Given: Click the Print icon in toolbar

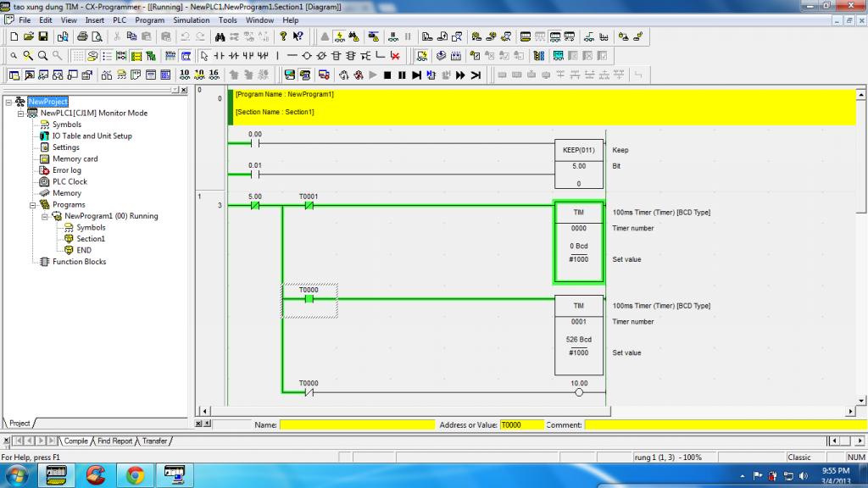Looking at the screenshot, I should point(82,36).
